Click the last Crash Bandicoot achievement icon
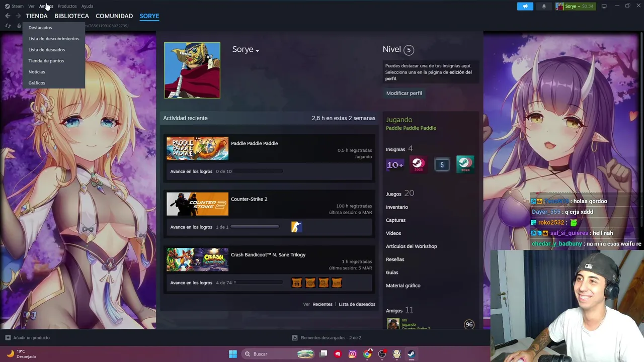 point(337,283)
